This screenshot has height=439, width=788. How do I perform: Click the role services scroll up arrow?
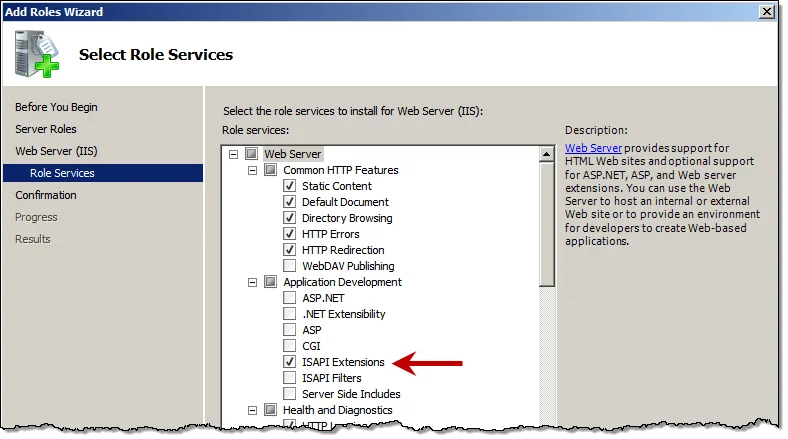pyautogui.click(x=546, y=154)
